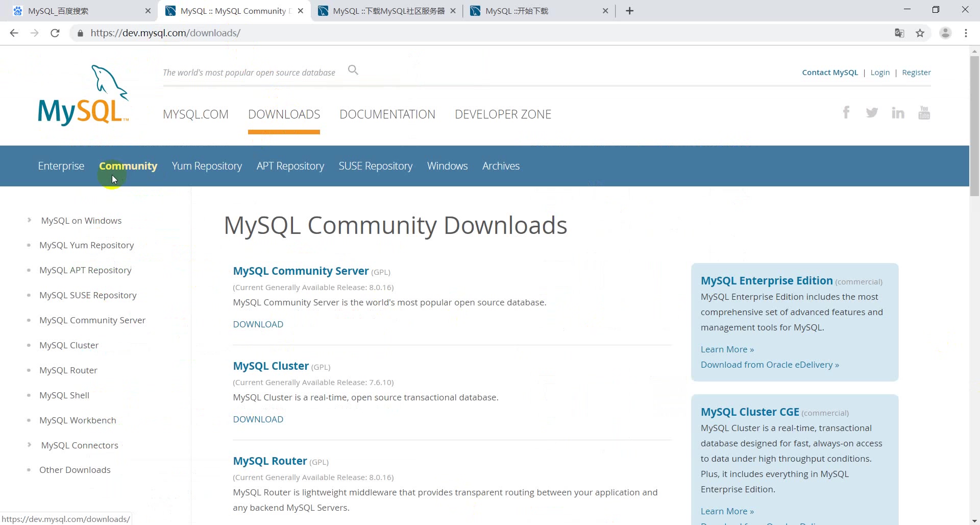
Task: Click the browser forward arrow
Action: click(34, 33)
